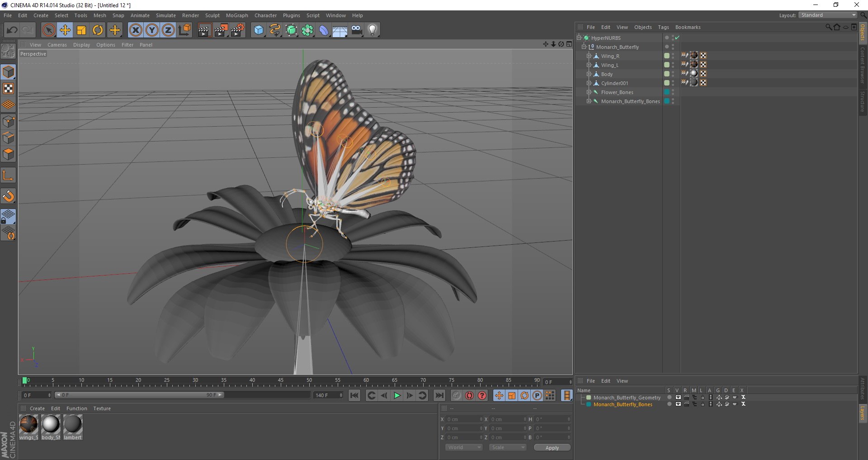This screenshot has width=868, height=460.
Task: Add a HyperNURBS generator object
Action: [x=291, y=30]
